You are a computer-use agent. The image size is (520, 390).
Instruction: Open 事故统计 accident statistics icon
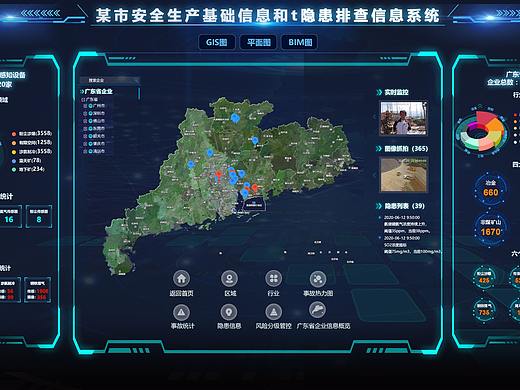(181, 312)
